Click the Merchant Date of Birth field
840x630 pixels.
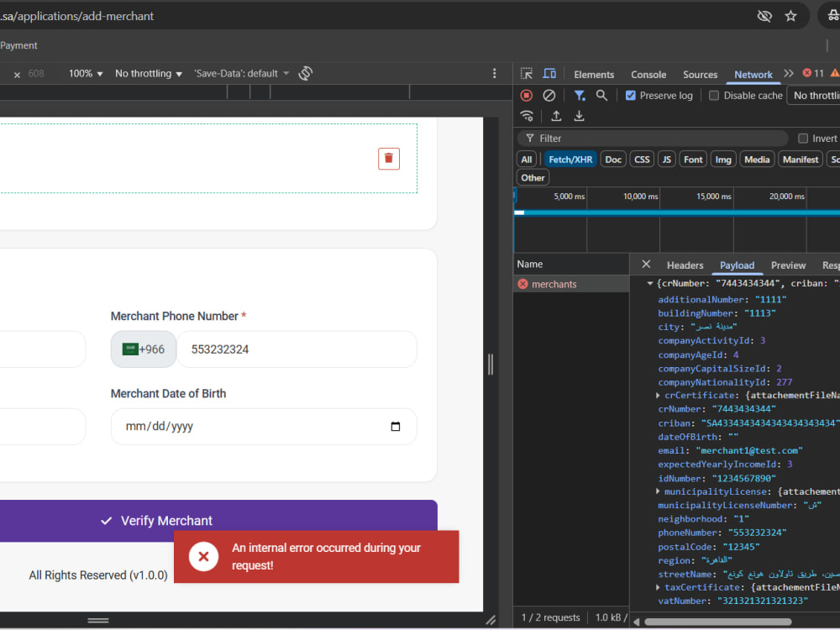coord(264,427)
